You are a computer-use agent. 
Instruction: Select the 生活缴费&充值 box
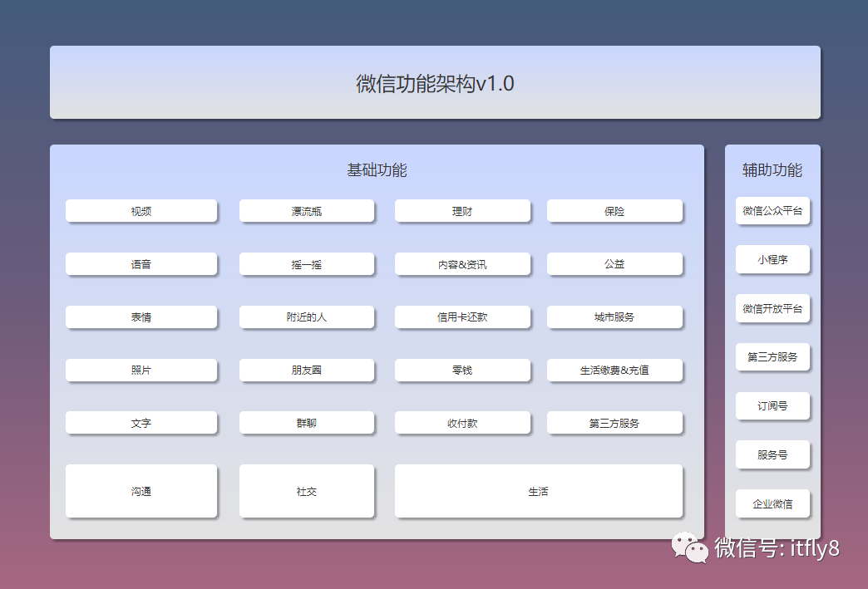tap(614, 370)
